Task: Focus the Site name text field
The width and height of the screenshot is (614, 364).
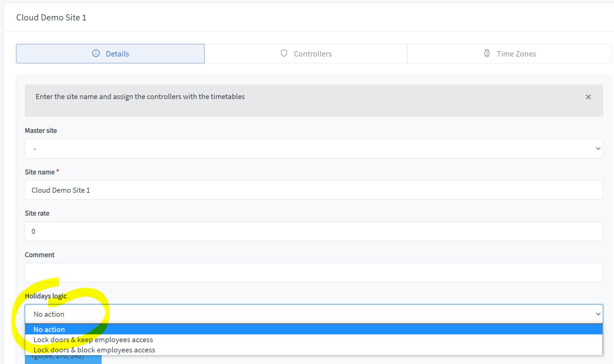Action: (x=314, y=190)
